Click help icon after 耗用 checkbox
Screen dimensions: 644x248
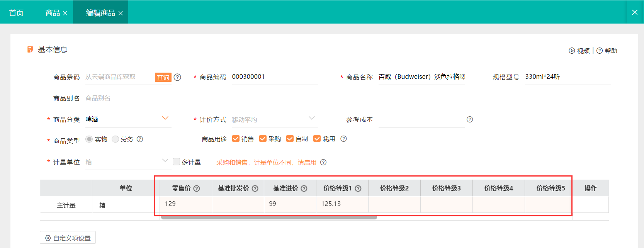pos(343,139)
